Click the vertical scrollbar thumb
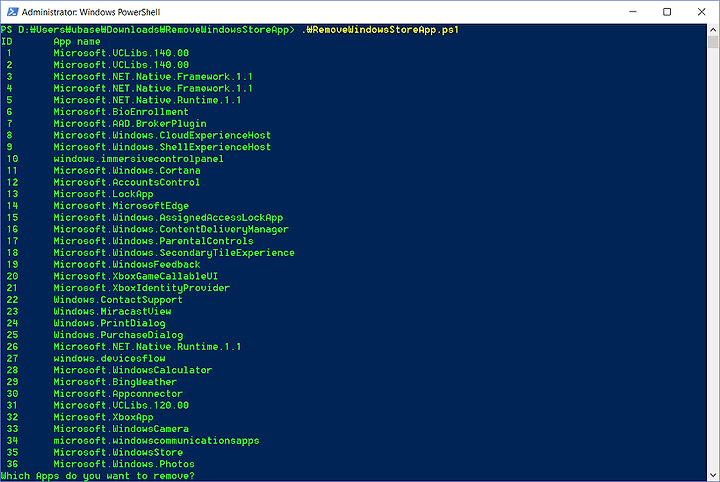The width and height of the screenshot is (720, 482). coord(713,42)
